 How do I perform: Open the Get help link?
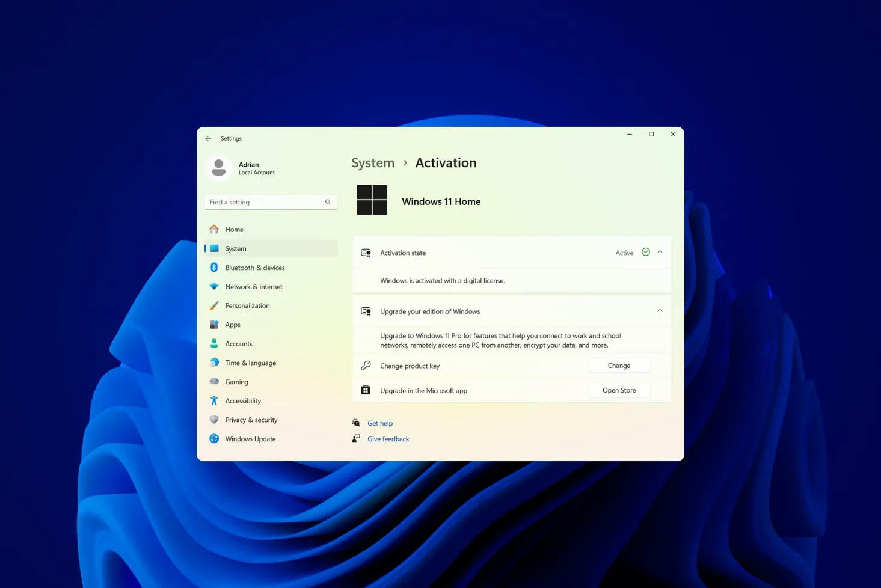380,423
